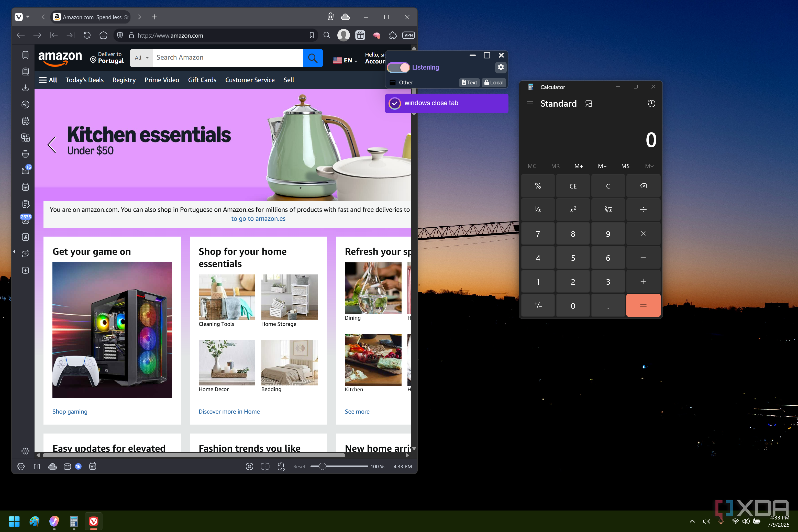Open Windows Start button
798x532 pixels.
[14, 521]
